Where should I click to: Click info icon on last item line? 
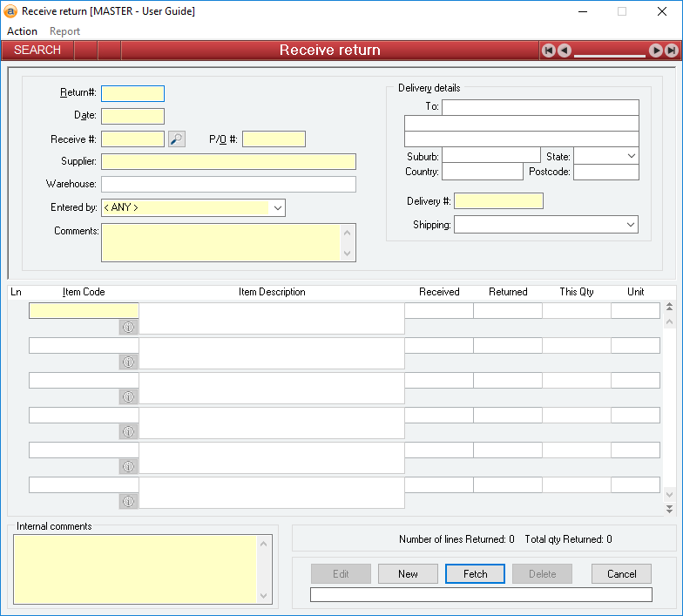(x=128, y=501)
